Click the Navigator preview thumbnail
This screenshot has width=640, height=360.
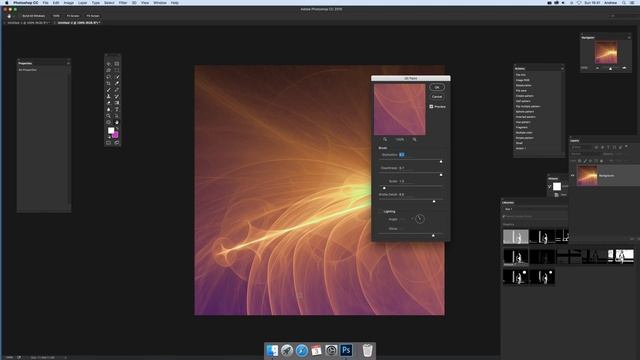point(606,52)
